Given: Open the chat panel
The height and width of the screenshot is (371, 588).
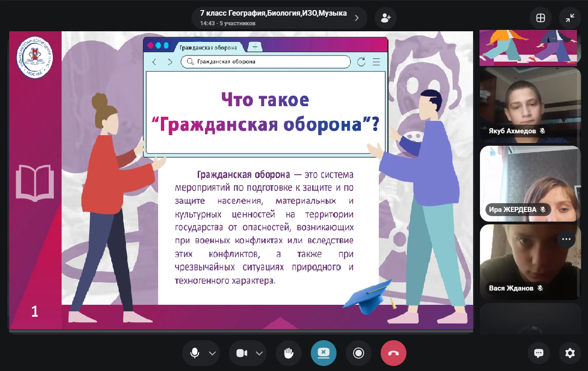Looking at the screenshot, I should [x=539, y=353].
